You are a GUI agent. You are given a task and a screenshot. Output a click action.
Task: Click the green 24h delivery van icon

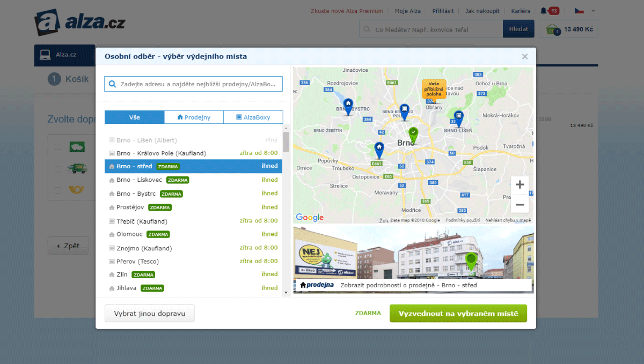(77, 169)
